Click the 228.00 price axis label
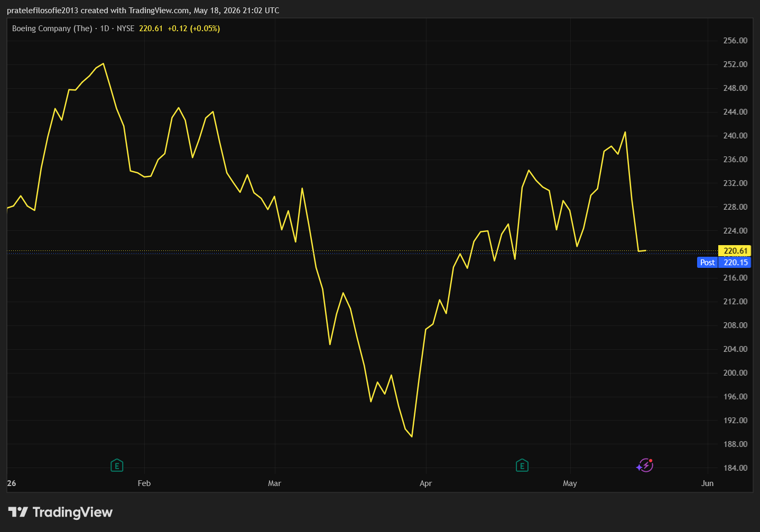 pyautogui.click(x=735, y=207)
